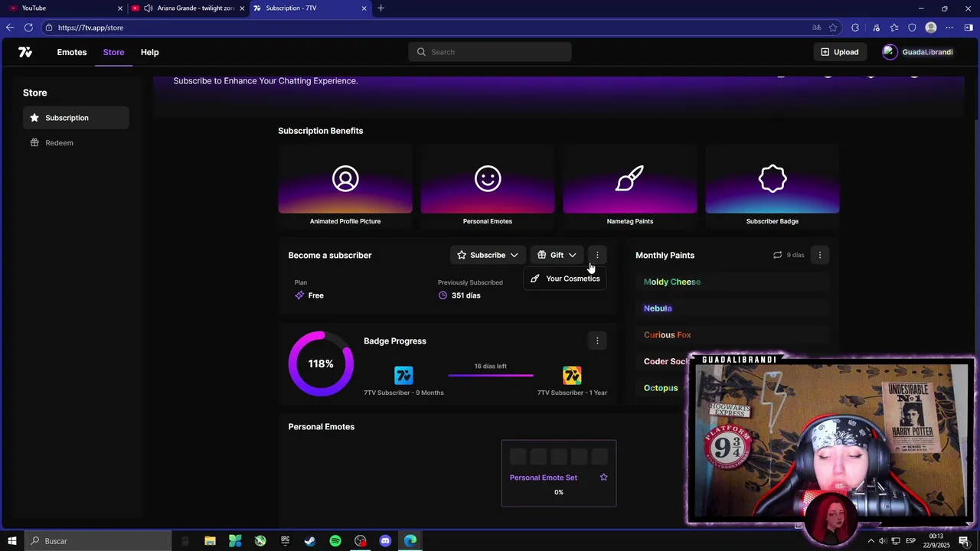The height and width of the screenshot is (551, 980).
Task: Open Epic Games Launcher from taskbar
Action: [x=285, y=541]
